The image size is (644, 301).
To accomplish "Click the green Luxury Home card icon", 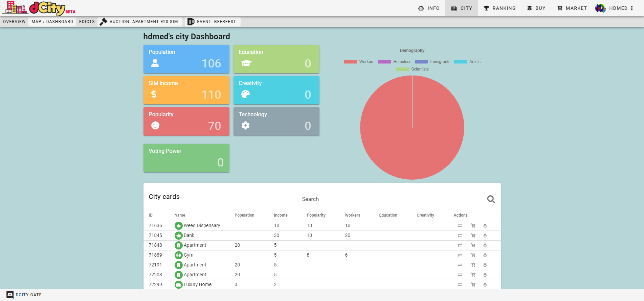I will [178, 285].
